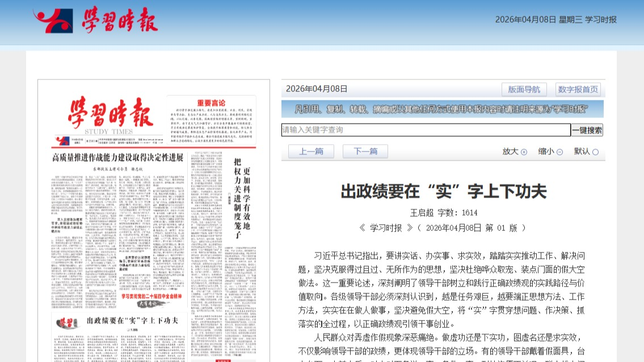
Task: Go to previous article with 上一篇
Action: [x=311, y=151]
